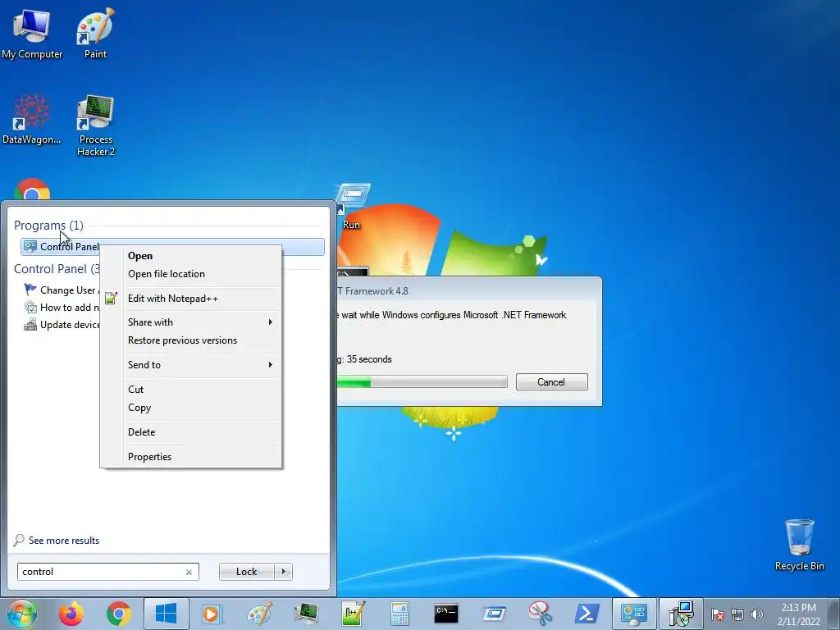Image resolution: width=840 pixels, height=630 pixels.
Task: Open the DataWagon desktop shortcut
Action: pos(32,119)
